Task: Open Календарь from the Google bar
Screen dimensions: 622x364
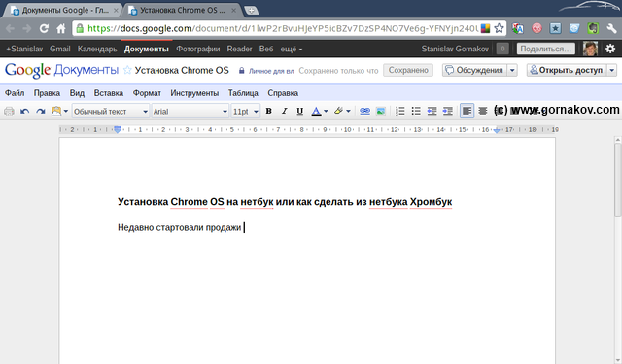Action: click(97, 49)
